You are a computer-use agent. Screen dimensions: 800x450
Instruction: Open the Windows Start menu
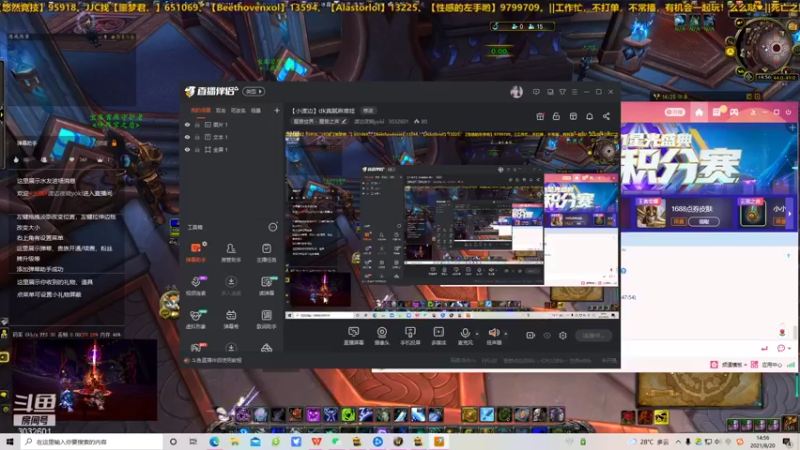click(x=10, y=441)
